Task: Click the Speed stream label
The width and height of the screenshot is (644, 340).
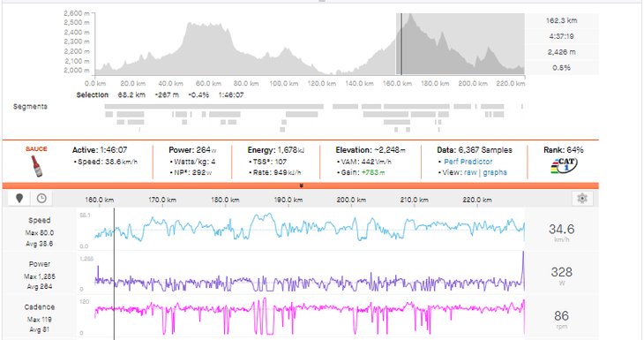Action: click(40, 221)
